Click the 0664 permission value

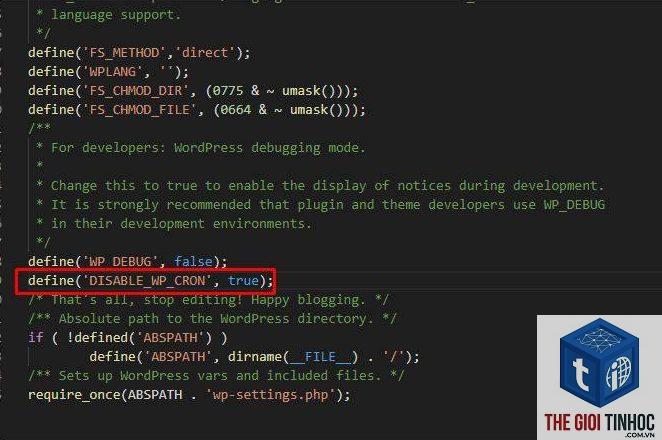[236, 110]
